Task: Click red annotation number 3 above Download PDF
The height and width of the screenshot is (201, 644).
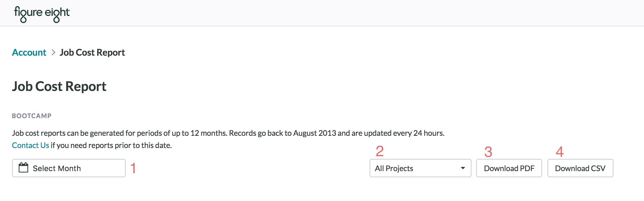Action: 488,152
